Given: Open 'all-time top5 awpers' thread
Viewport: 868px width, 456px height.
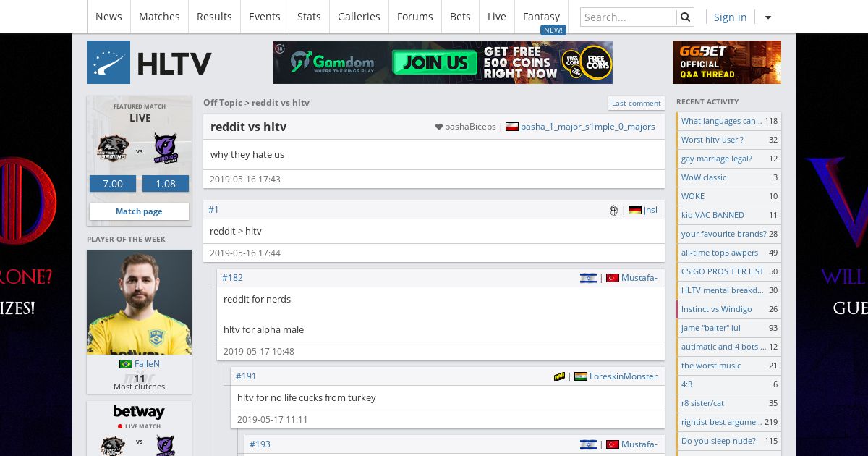Looking at the screenshot, I should (729, 253).
